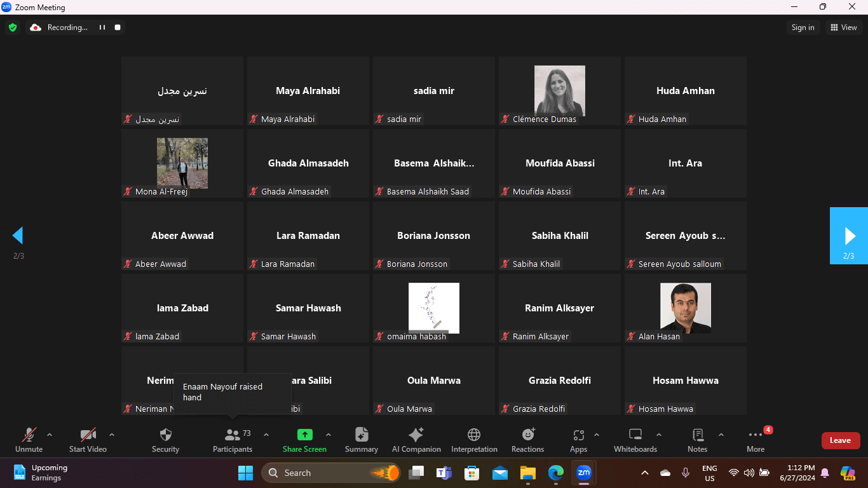Open the Security shield icon

point(165,435)
